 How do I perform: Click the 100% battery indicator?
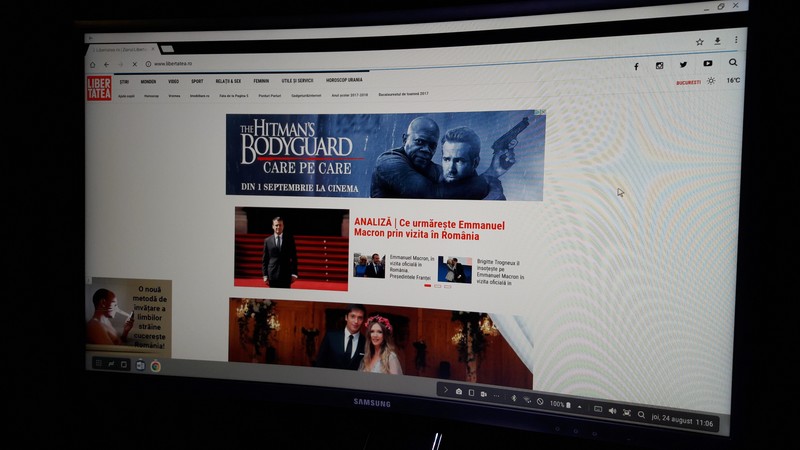(x=560, y=404)
